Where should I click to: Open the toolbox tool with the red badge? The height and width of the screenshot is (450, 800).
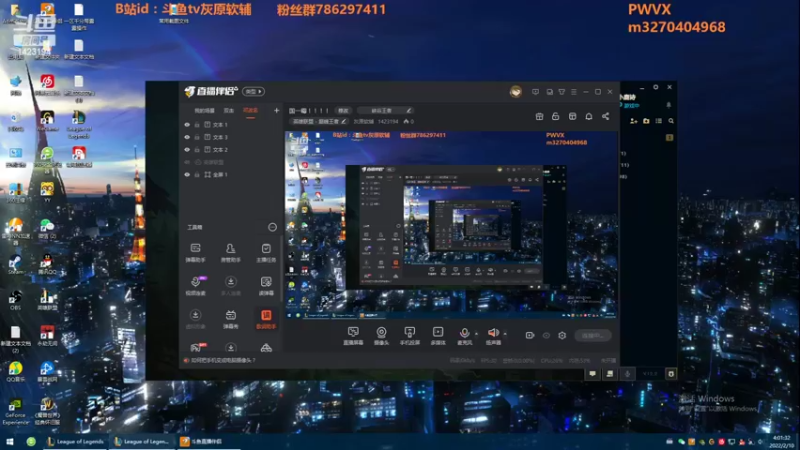point(196,347)
